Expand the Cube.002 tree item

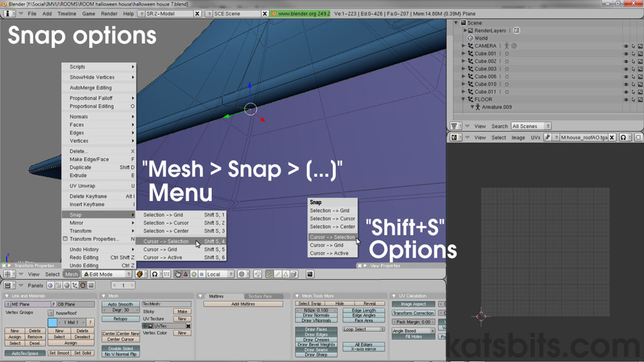[464, 61]
